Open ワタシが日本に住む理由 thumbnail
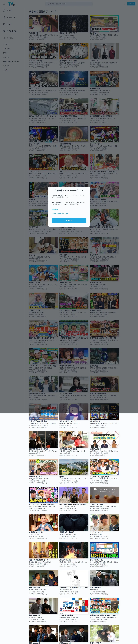The width and height of the screenshot is (138, 644). (x=43, y=412)
